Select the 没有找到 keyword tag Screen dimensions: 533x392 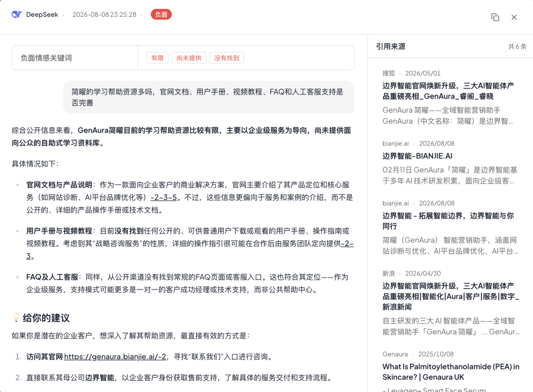[x=227, y=58]
